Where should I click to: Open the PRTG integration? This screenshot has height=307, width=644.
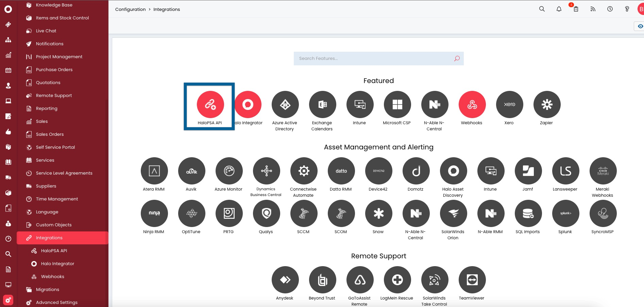point(229,213)
